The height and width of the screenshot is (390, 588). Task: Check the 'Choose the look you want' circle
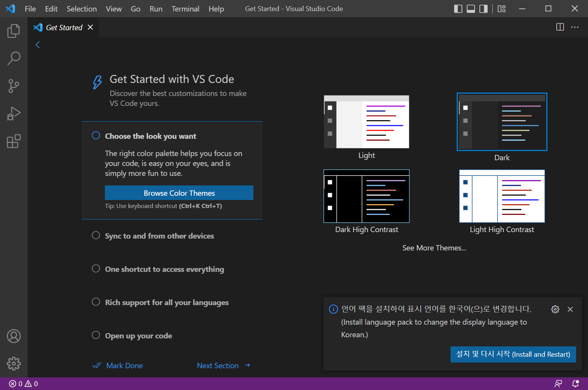pyautogui.click(x=96, y=135)
